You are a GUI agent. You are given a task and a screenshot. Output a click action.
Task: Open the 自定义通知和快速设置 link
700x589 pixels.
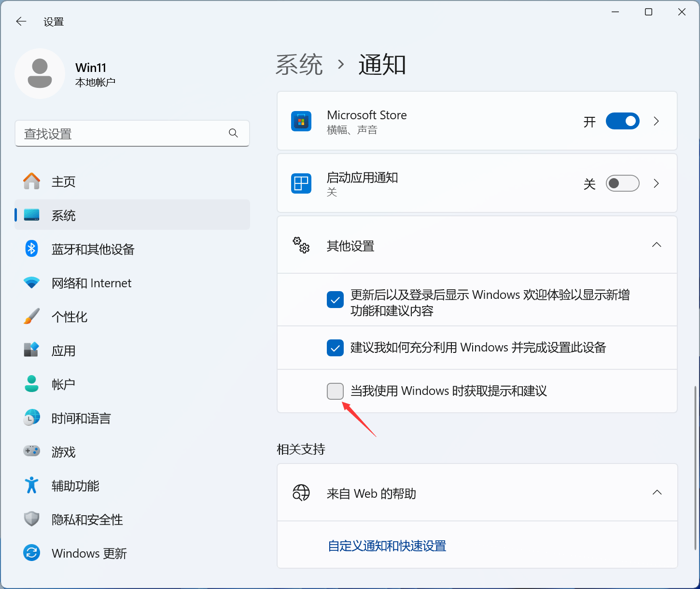(387, 546)
